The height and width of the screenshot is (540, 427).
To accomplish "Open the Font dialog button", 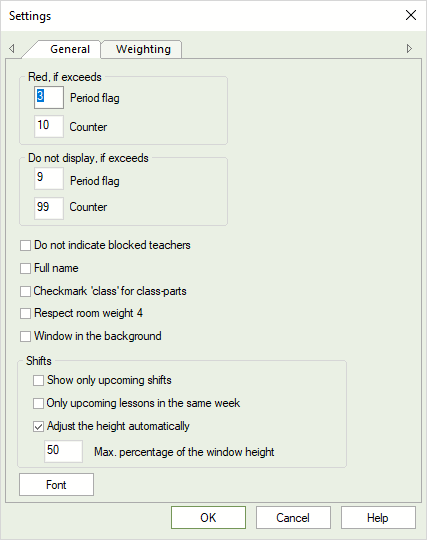I will click(56, 485).
